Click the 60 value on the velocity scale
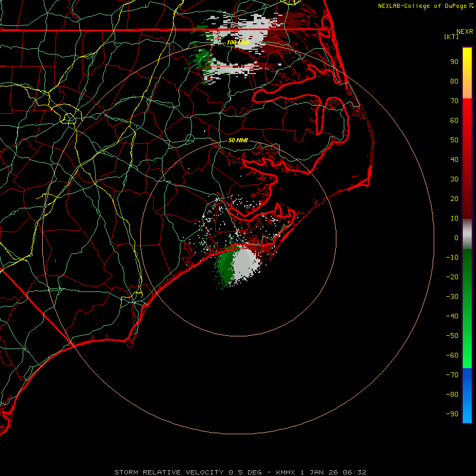This screenshot has width=476, height=476. pos(454,121)
